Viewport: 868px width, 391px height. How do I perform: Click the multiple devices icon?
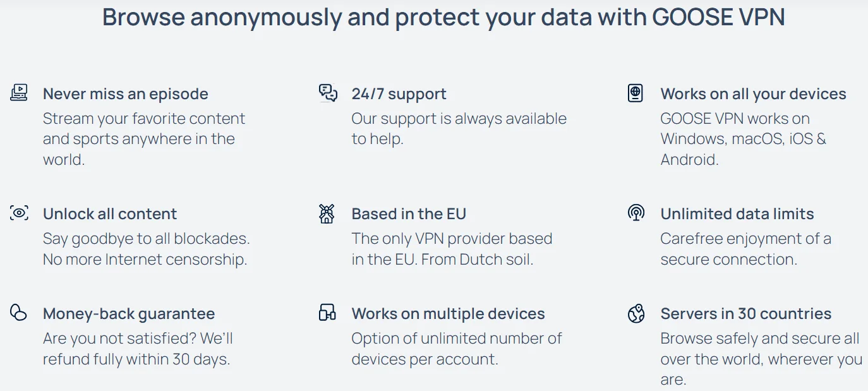(x=327, y=312)
